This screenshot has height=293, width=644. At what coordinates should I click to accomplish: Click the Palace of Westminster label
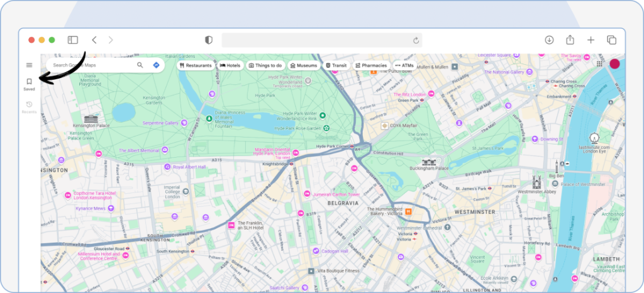pos(583,184)
